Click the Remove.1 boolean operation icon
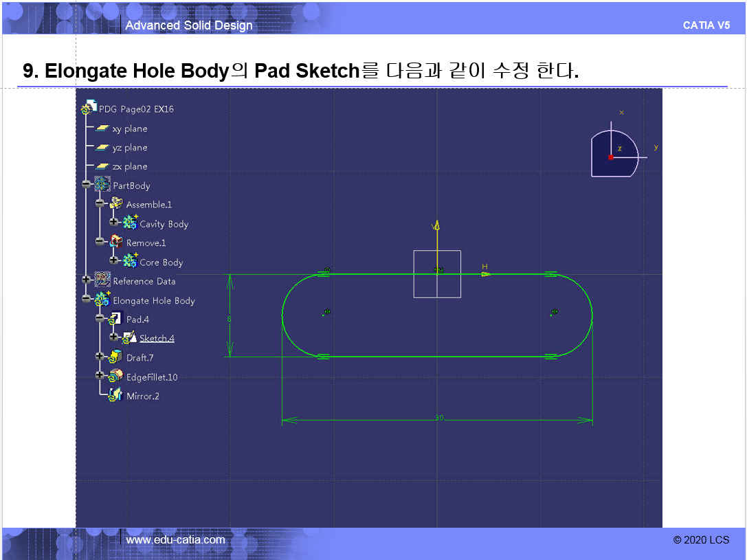The image size is (747, 560). tap(115, 243)
